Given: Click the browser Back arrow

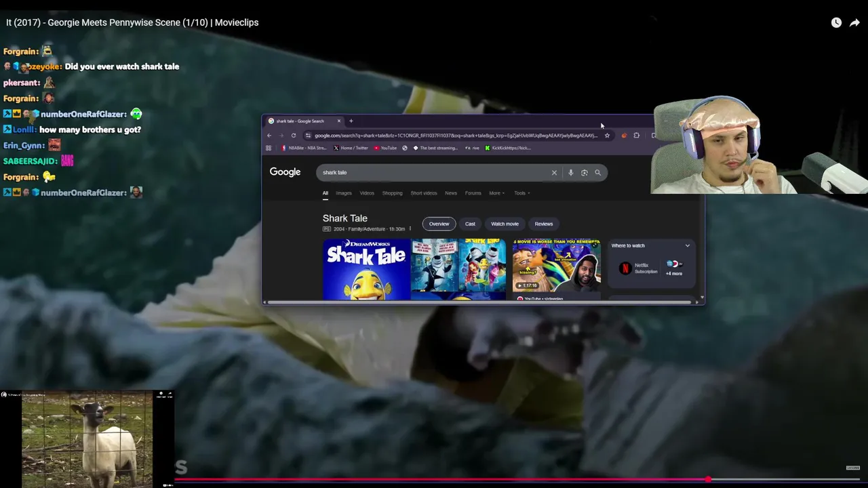Looking at the screenshot, I should (269, 136).
